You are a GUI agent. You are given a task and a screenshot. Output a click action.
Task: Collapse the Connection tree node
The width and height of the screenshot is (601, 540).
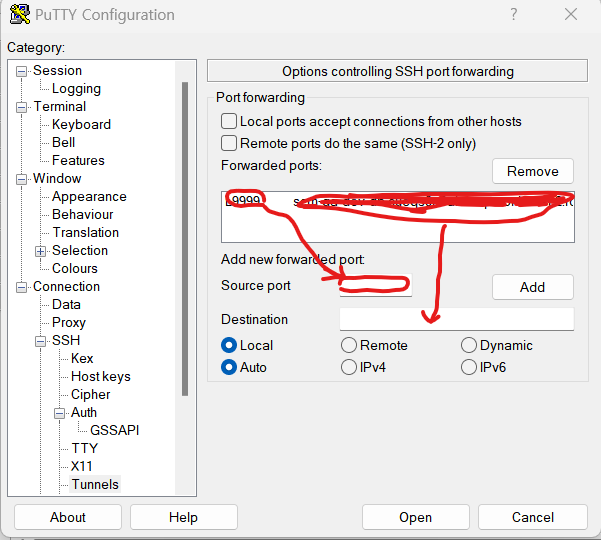(21, 287)
